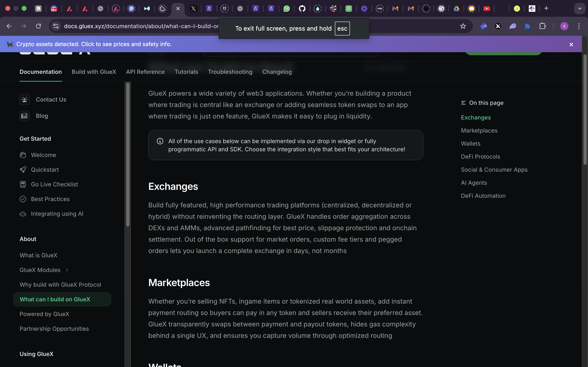Reload the page

click(38, 26)
